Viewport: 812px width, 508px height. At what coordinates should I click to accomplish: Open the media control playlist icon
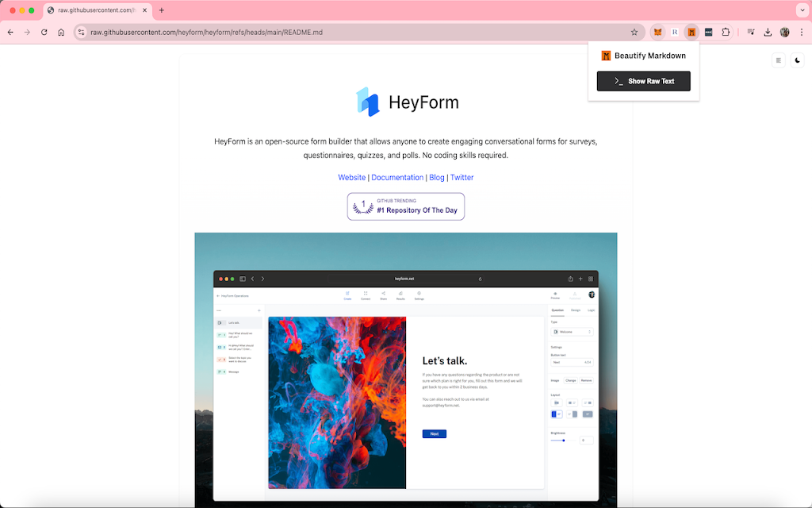click(751, 32)
